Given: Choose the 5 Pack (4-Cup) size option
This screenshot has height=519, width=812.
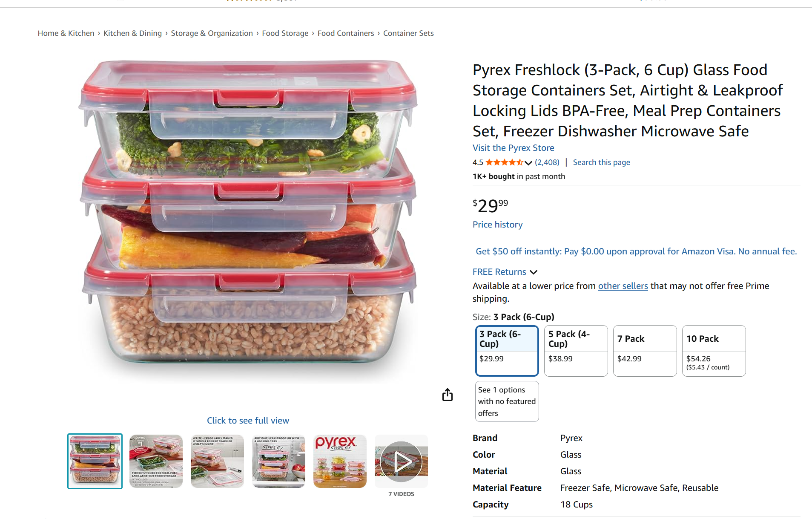Looking at the screenshot, I should (576, 351).
